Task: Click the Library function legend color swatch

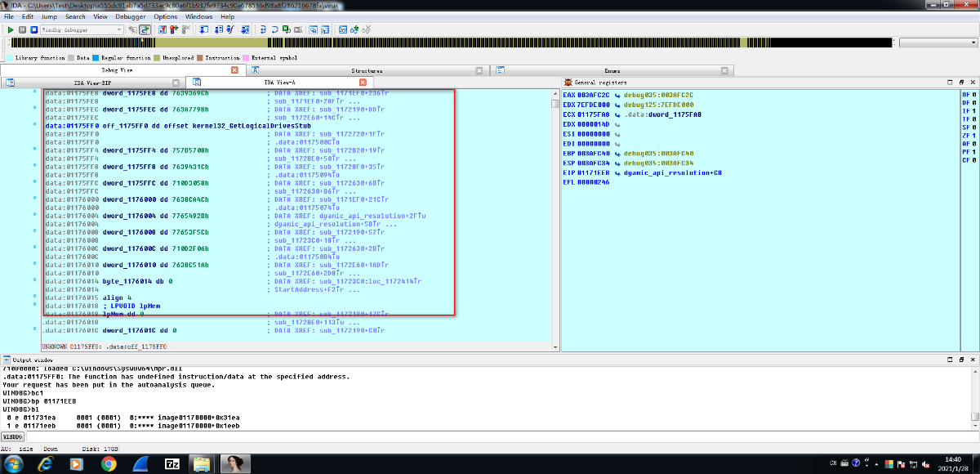Action: 10,58
